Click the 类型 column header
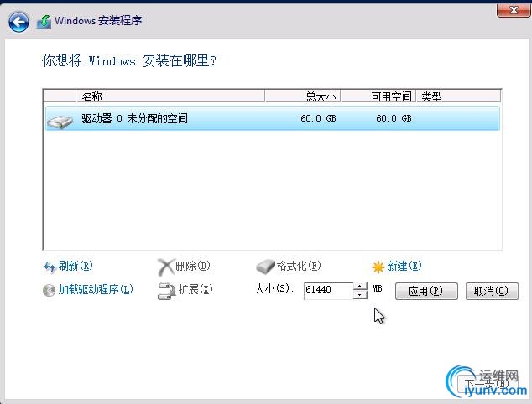Image resolution: width=532 pixels, height=404 pixels. click(458, 96)
